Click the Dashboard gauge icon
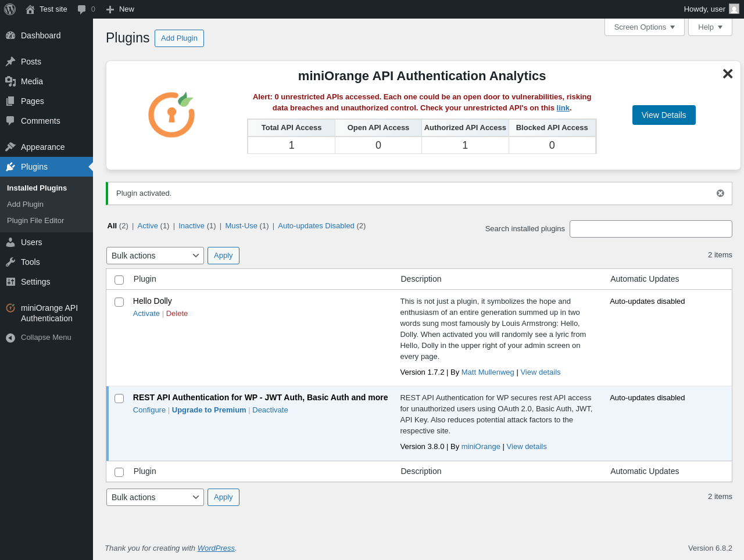 [x=10, y=35]
